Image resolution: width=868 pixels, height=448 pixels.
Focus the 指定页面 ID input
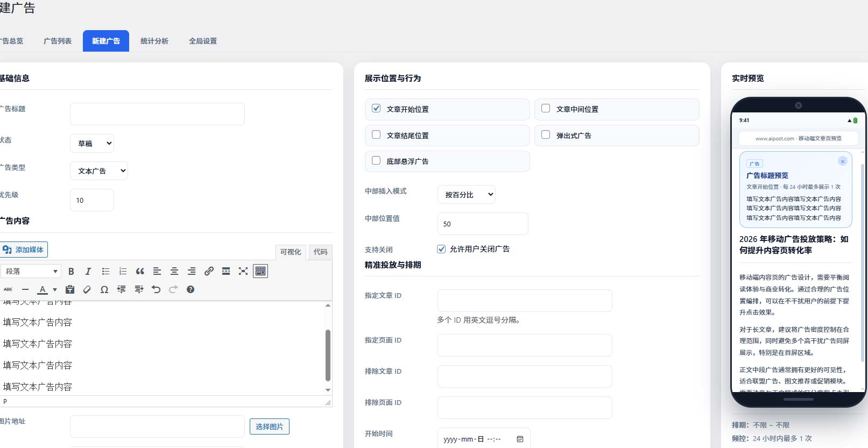pos(525,345)
